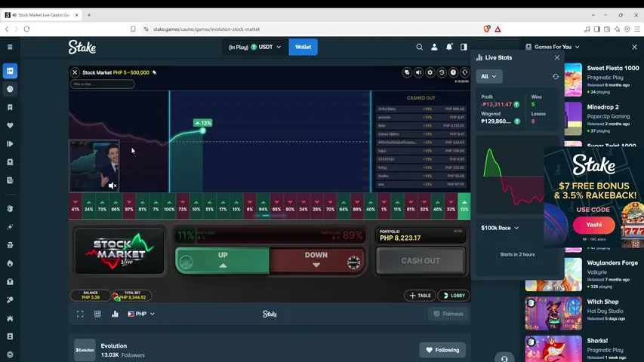Select the 100% history result tile
This screenshot has height=362, width=644.
click(169, 206)
